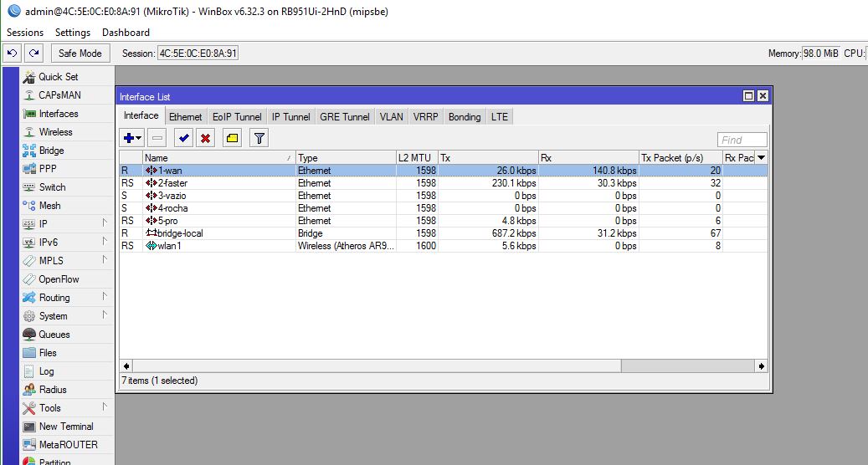Open New Terminal in sidebar
868x465 pixels.
click(66, 427)
